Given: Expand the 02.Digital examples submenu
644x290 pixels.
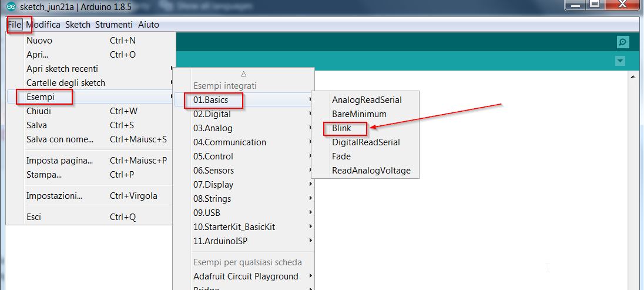Looking at the screenshot, I should [x=212, y=114].
